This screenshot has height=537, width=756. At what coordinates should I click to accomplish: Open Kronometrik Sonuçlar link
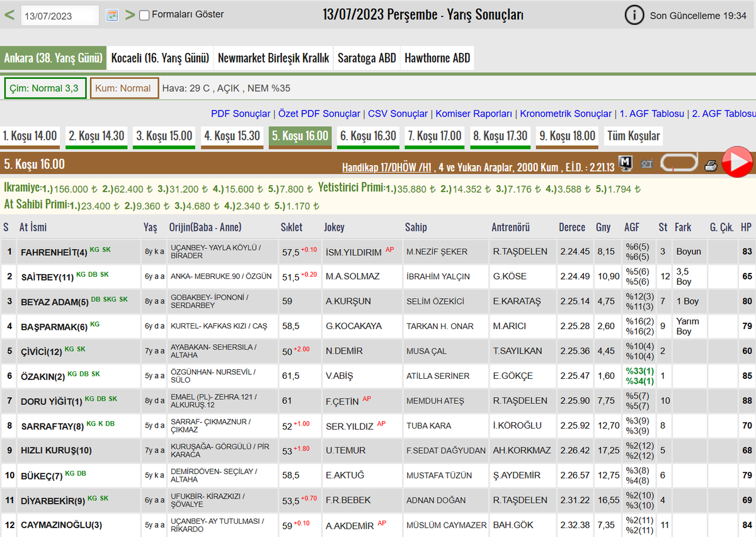click(566, 114)
